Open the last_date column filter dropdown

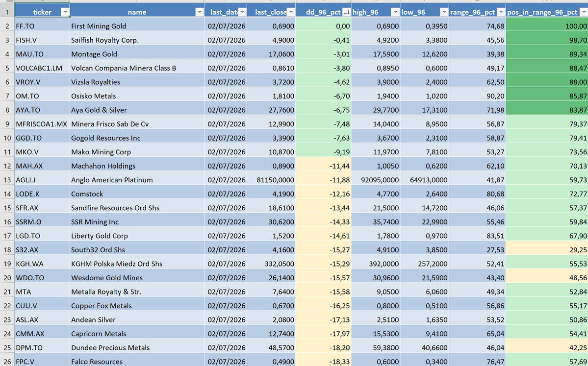242,12
